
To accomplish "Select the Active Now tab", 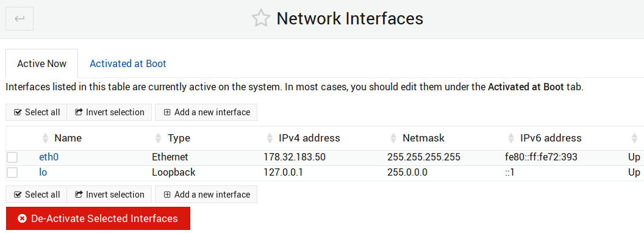I will tap(41, 63).
